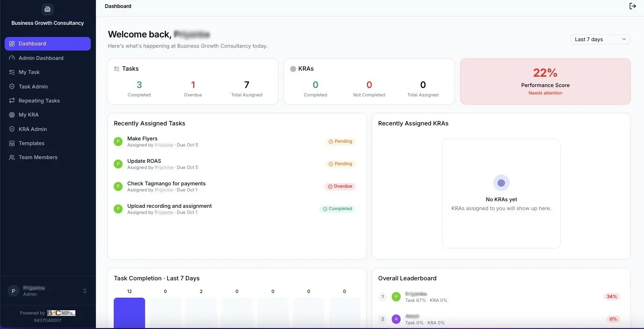The height and width of the screenshot is (329, 644).
Task: Click the avatar beside Check Tagmango task
Action: tap(118, 186)
